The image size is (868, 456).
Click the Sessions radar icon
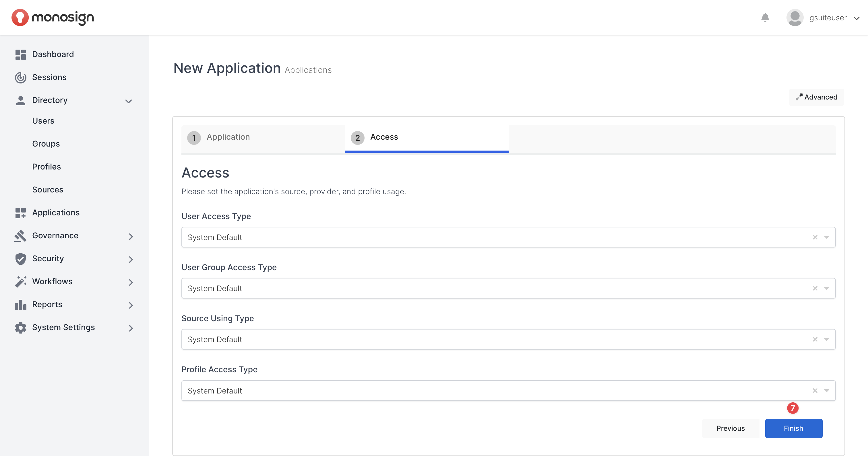21,77
